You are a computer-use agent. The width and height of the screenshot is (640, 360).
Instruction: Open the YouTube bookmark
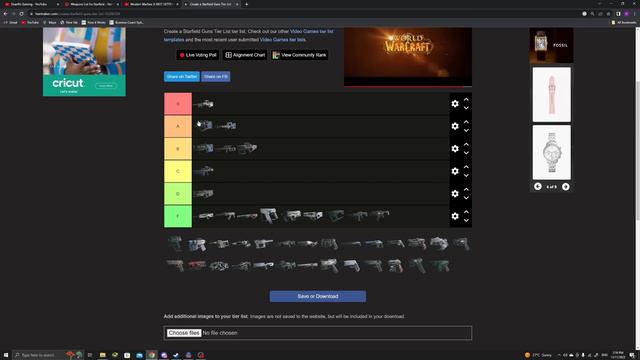click(x=30, y=22)
